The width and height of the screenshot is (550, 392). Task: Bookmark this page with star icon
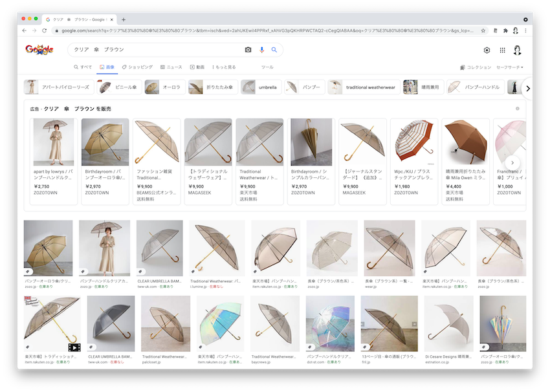(483, 30)
